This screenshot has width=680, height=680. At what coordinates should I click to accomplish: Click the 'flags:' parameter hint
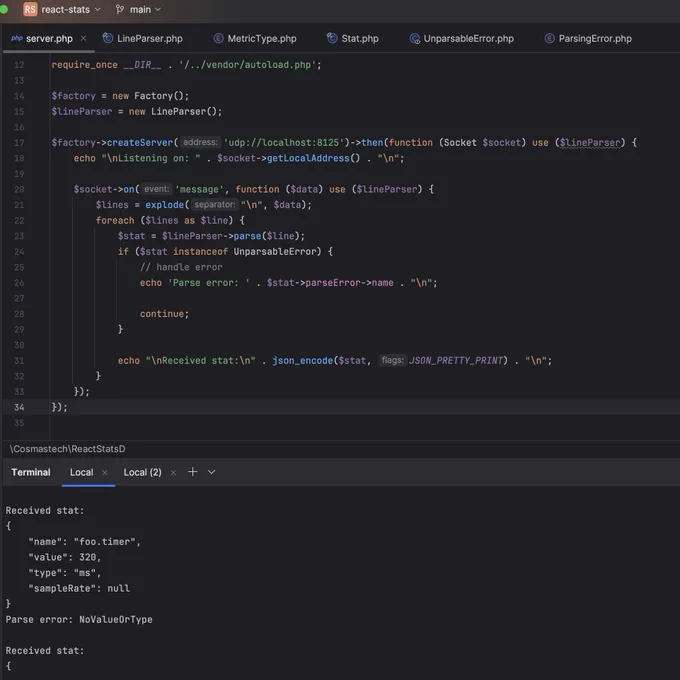pos(392,360)
